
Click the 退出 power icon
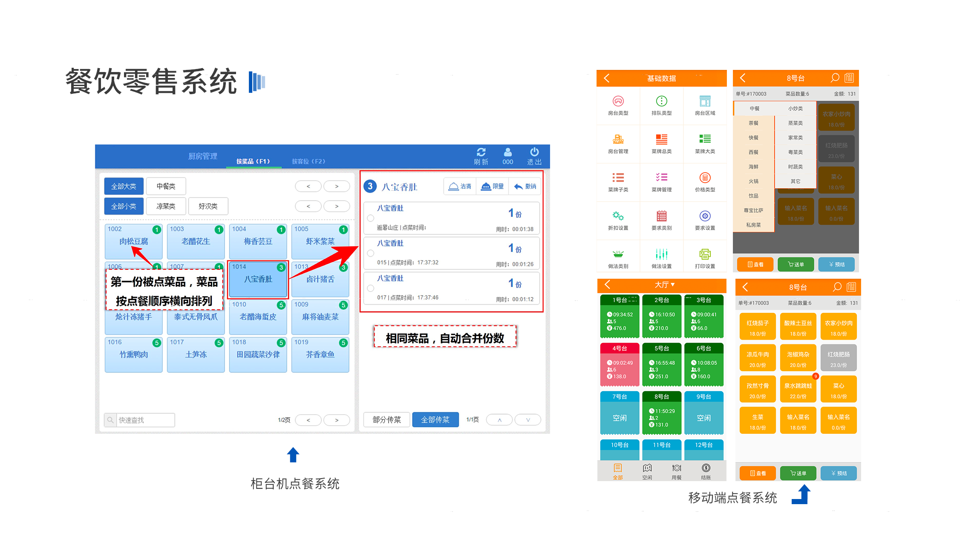point(534,152)
